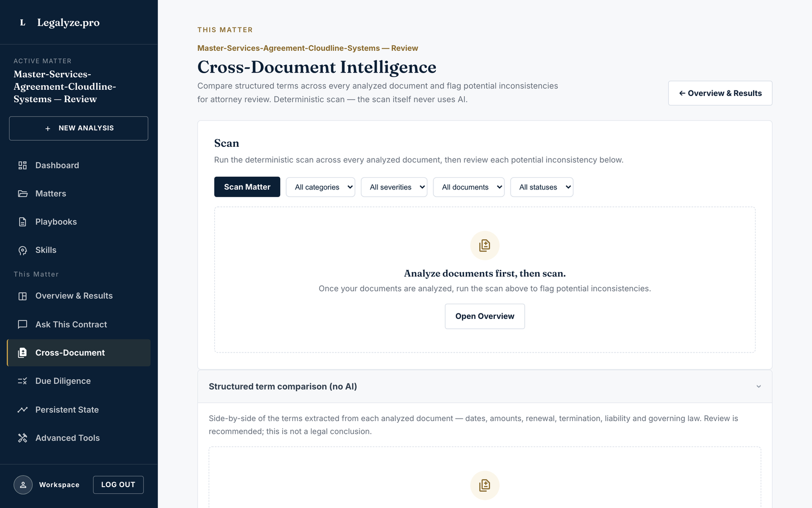Screen dimensions: 812x508
Task: Open Matters from the sidebar
Action: click(79, 194)
